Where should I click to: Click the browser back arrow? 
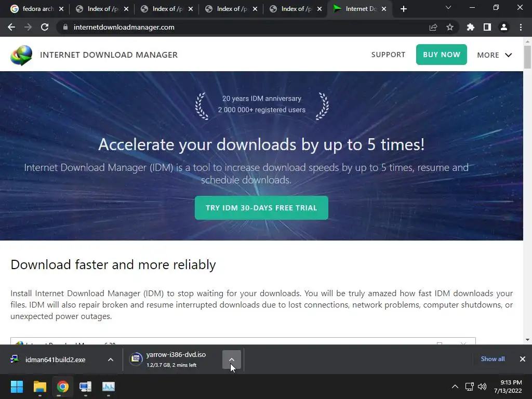point(11,27)
